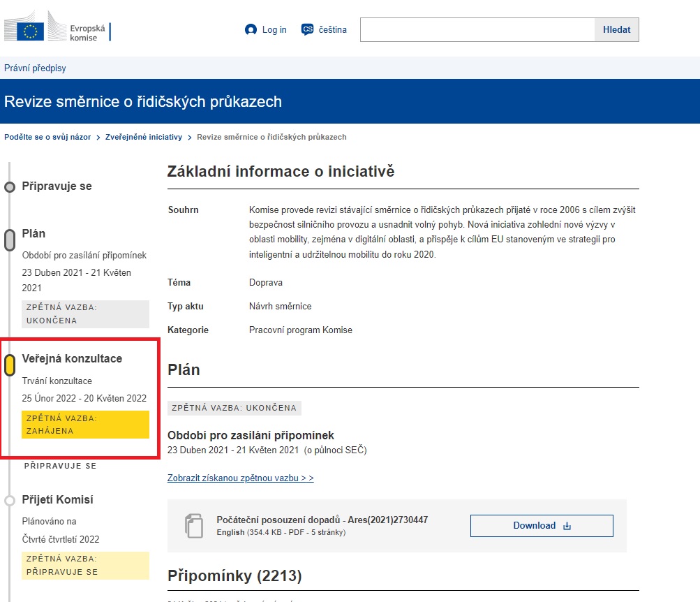Open the Log in link

click(x=274, y=30)
